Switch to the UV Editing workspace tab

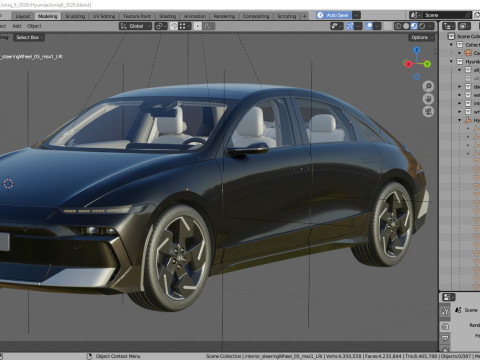104,16
